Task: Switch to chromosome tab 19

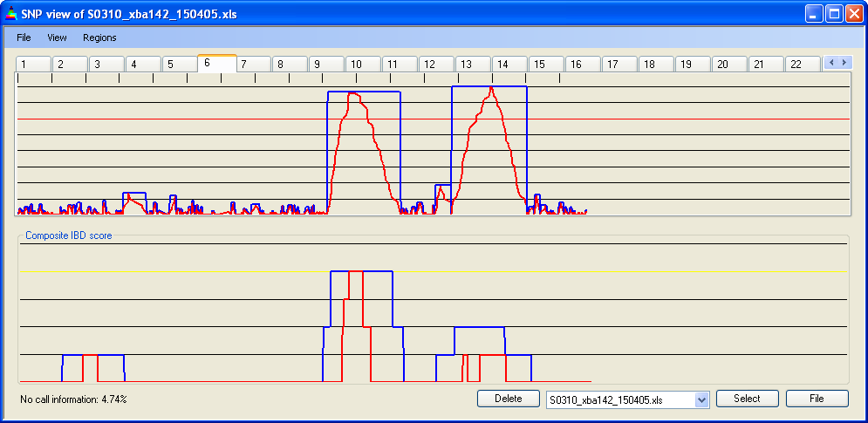Action: (x=693, y=65)
